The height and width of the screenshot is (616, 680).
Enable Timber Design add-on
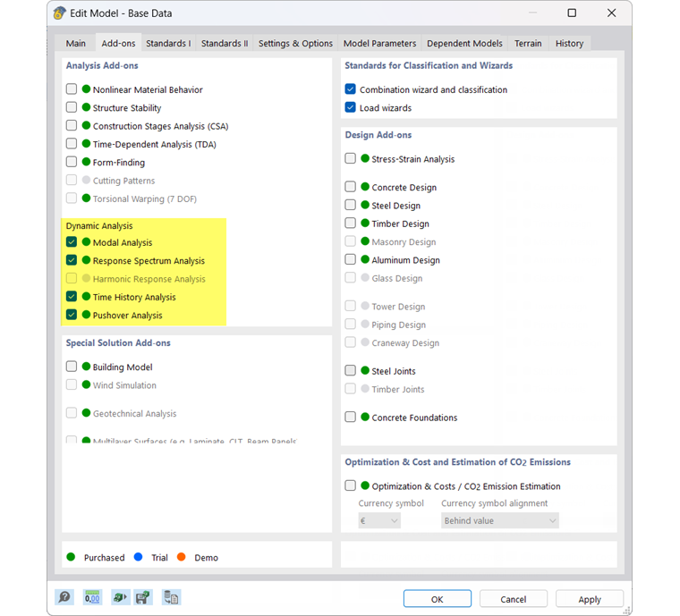[x=351, y=224]
